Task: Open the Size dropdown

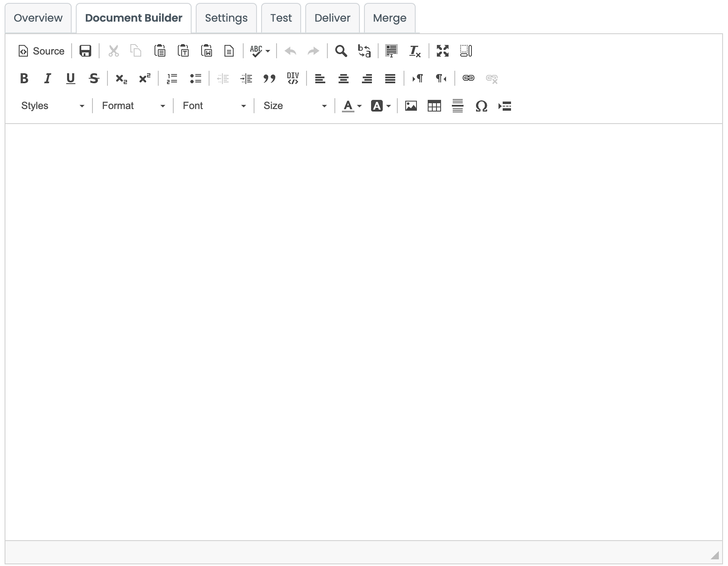Action: coord(295,106)
